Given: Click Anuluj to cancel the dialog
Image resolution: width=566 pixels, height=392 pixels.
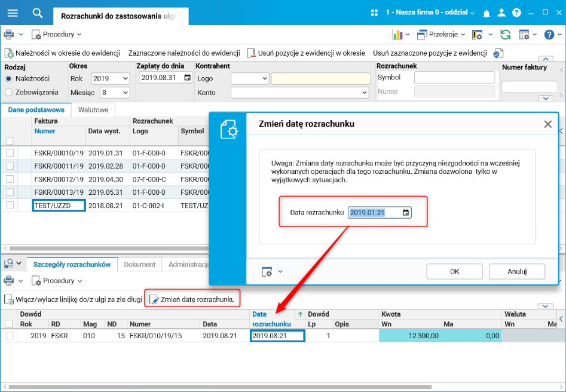Looking at the screenshot, I should coord(517,271).
